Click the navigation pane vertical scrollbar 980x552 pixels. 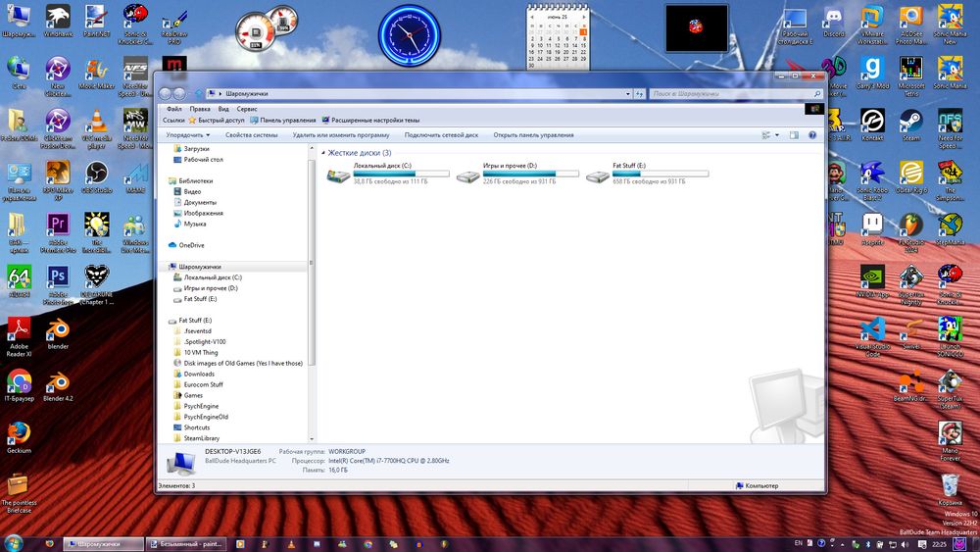coord(312,263)
